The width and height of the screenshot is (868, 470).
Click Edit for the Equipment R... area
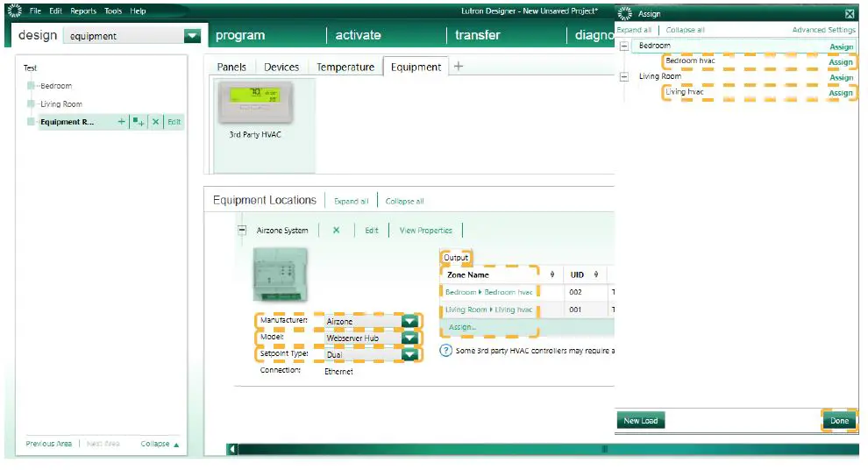tap(174, 122)
